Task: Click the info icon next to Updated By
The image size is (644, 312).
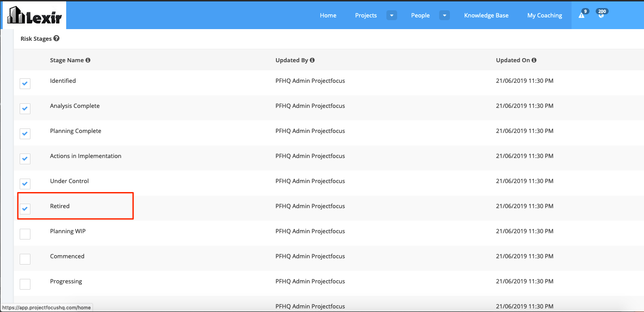Action: [312, 60]
